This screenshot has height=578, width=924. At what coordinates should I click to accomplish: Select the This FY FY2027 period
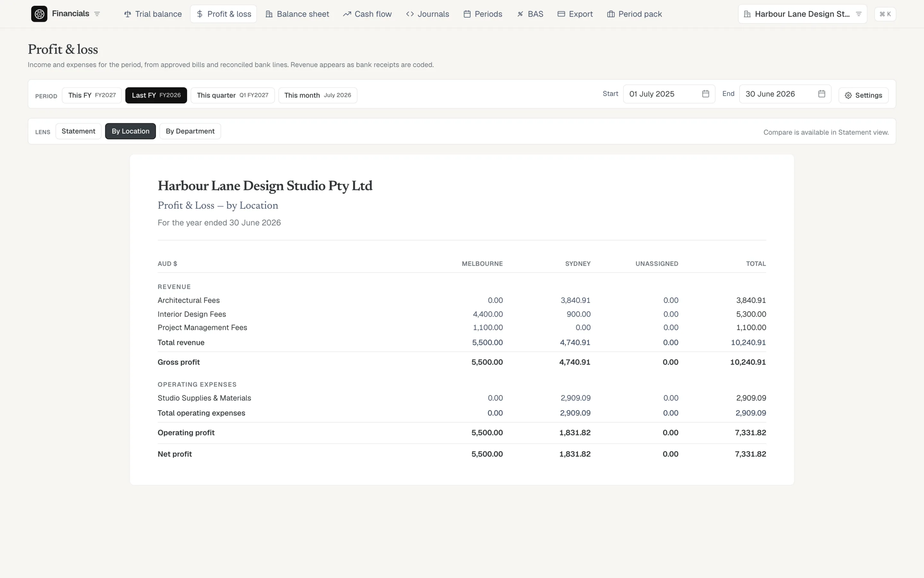92,95
